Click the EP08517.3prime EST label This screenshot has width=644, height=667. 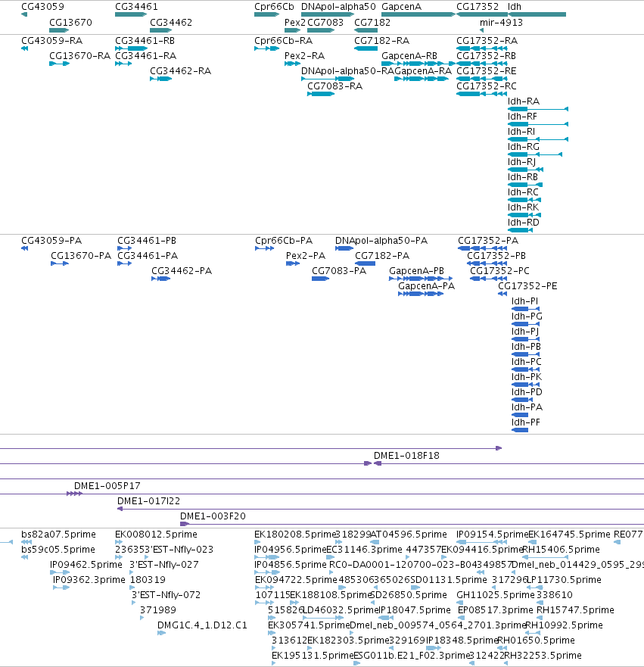click(x=495, y=610)
